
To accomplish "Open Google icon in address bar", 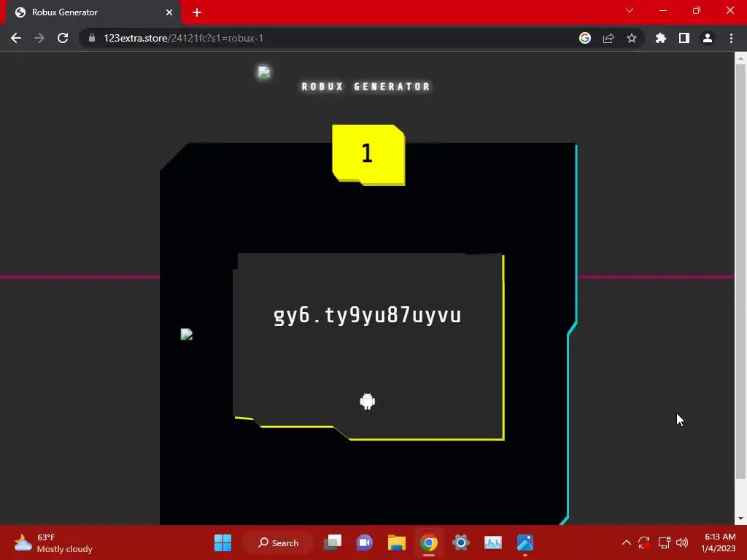I will click(x=585, y=38).
